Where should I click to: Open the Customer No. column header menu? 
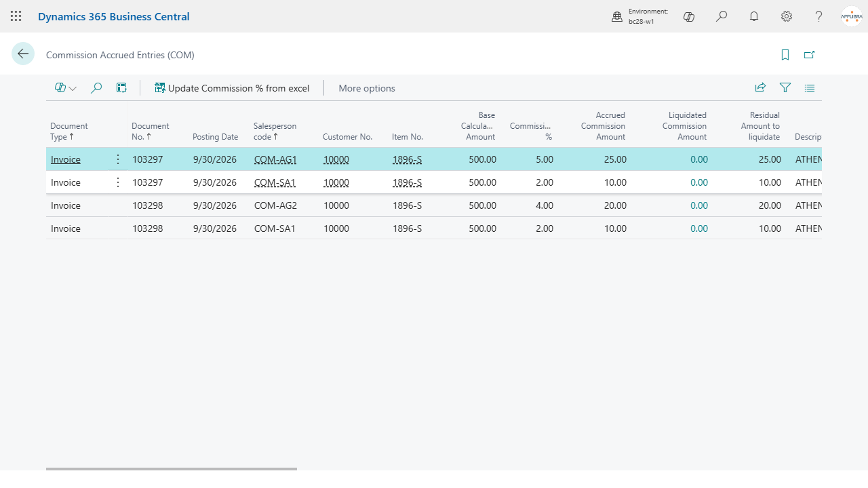tap(348, 137)
